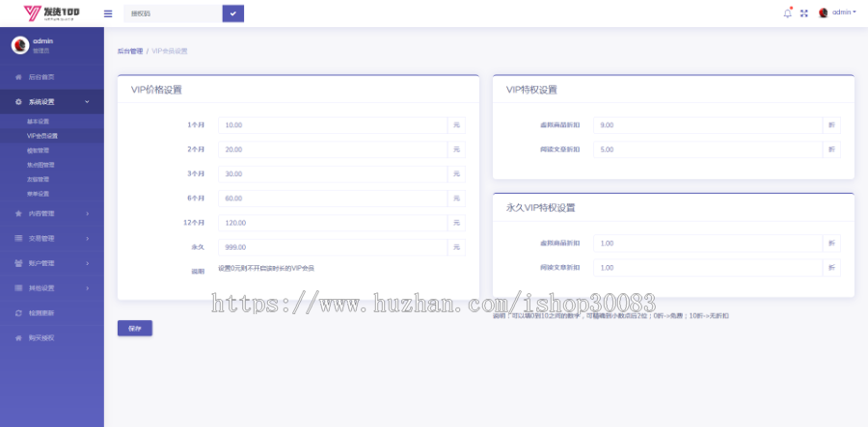Expand the 交易管理 menu section
The image size is (868, 427).
pyautogui.click(x=51, y=238)
